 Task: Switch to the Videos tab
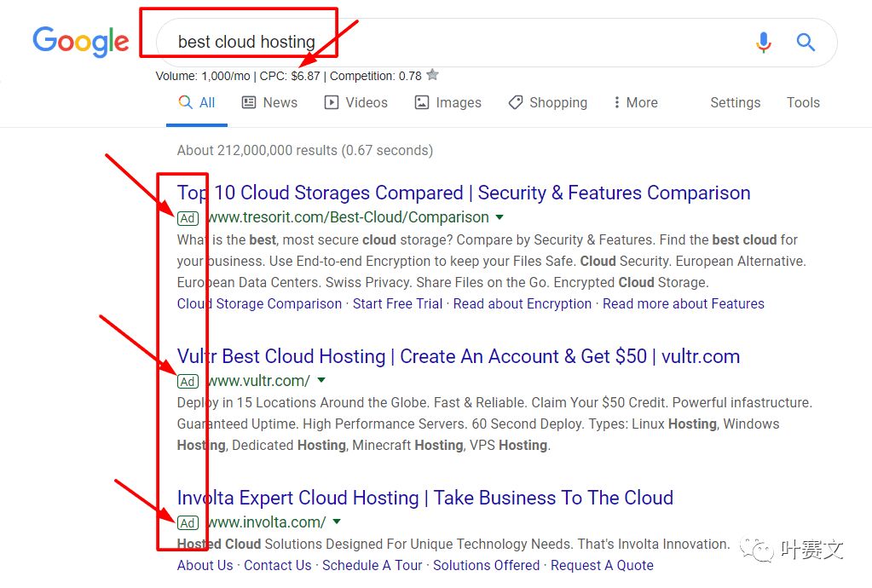pos(356,103)
